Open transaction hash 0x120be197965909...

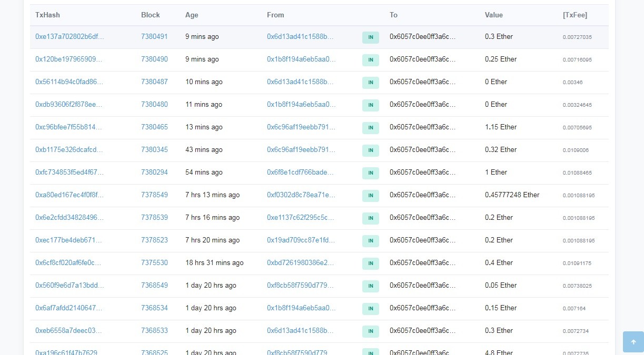(x=69, y=59)
